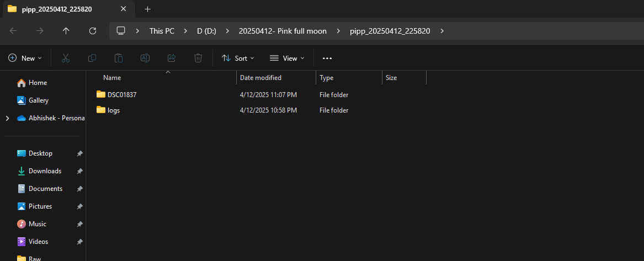Open the New item dropdown
Screen dimensions: 644x261
(x=25, y=58)
